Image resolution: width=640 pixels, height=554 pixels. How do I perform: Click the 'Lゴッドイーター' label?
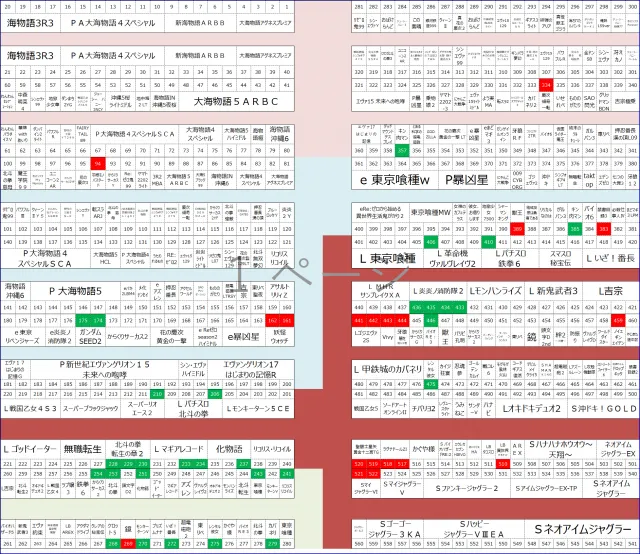tap(30, 449)
